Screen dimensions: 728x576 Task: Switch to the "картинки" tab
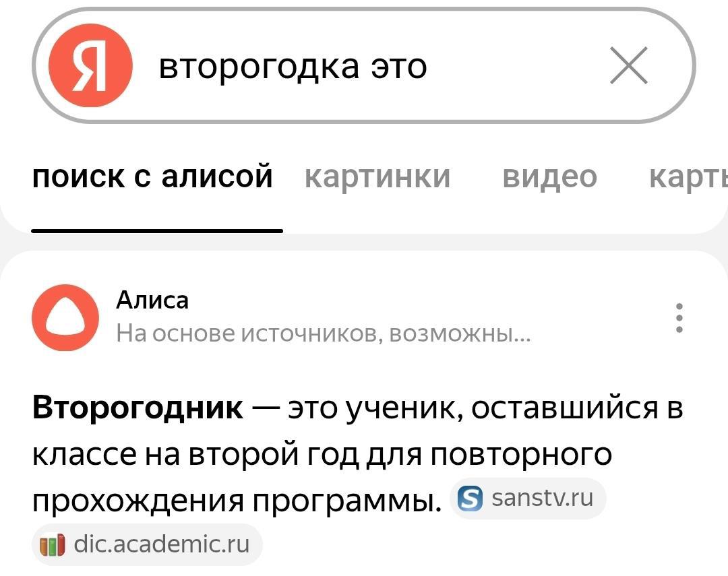click(x=377, y=177)
